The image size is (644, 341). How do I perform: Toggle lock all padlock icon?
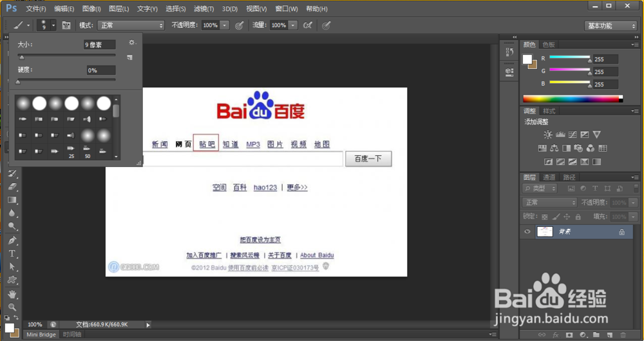coord(578,217)
